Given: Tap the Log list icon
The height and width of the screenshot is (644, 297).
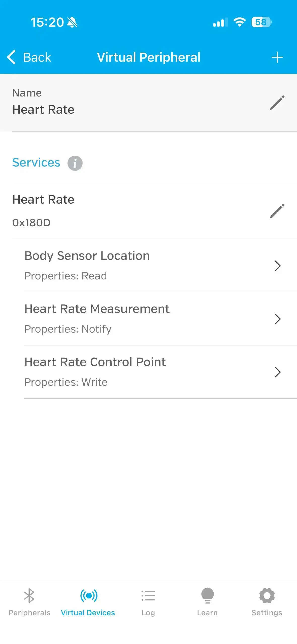Looking at the screenshot, I should [x=148, y=596].
